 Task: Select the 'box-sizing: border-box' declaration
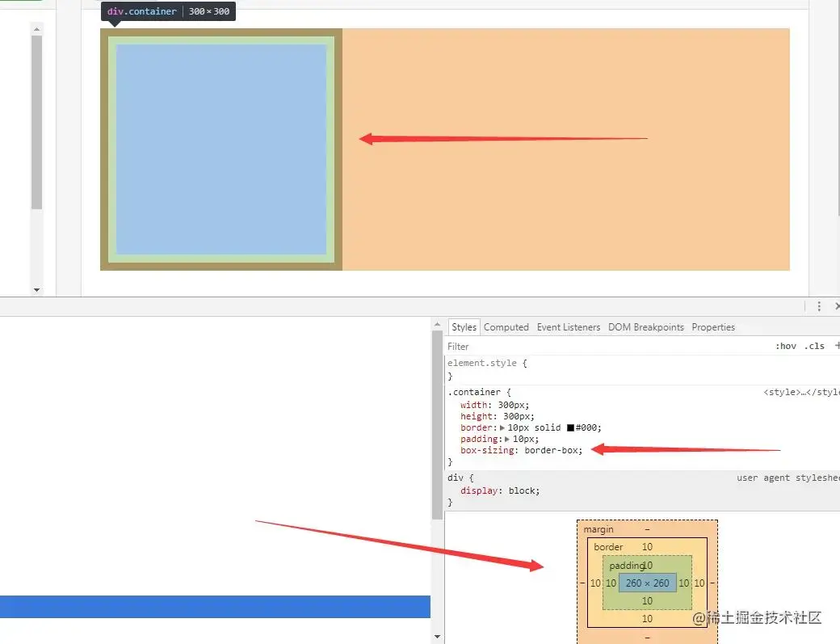[521, 450]
